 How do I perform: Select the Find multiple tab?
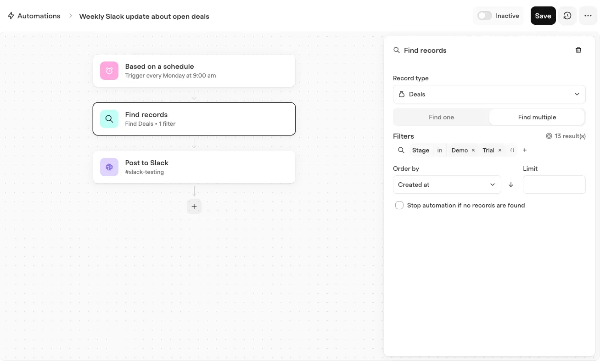coord(537,117)
